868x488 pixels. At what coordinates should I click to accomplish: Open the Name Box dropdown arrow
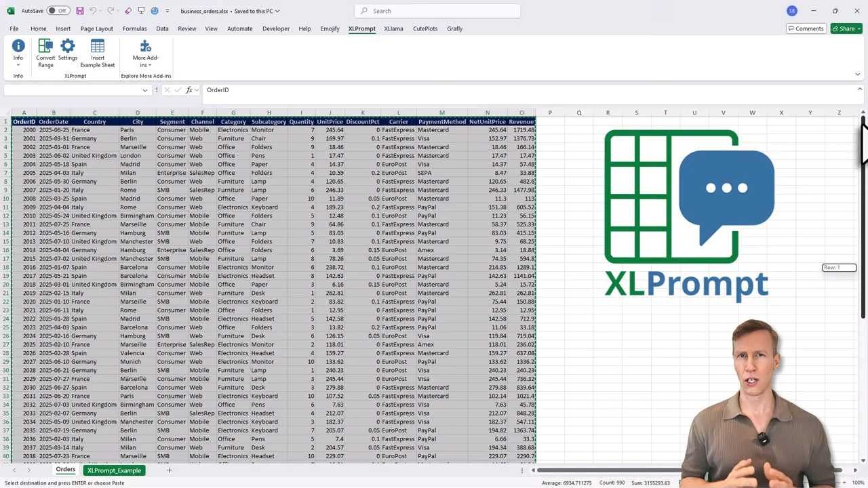coord(144,89)
